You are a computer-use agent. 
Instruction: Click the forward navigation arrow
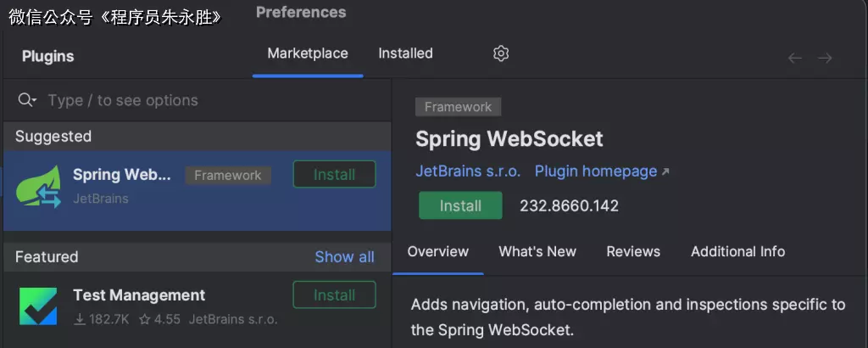(825, 58)
